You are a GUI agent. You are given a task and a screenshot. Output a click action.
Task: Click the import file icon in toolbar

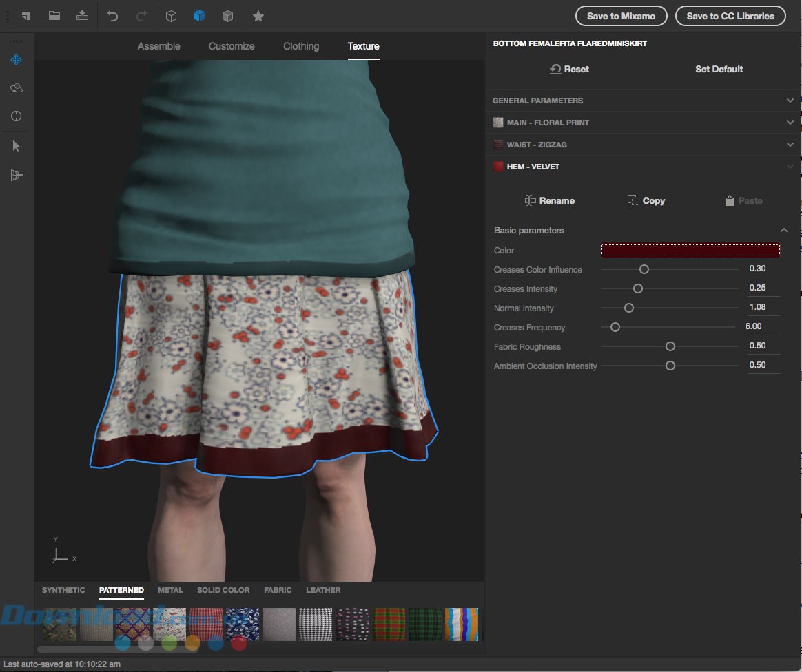coord(83,16)
